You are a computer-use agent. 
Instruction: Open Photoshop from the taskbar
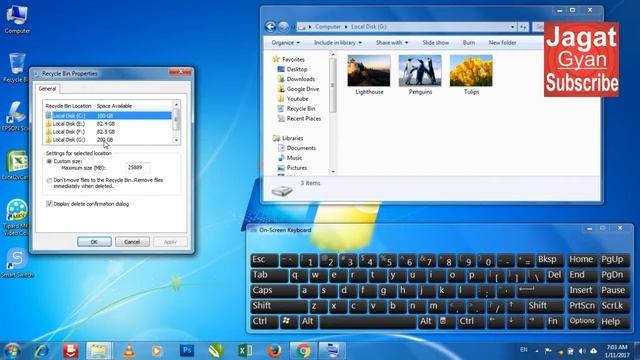coord(187,351)
